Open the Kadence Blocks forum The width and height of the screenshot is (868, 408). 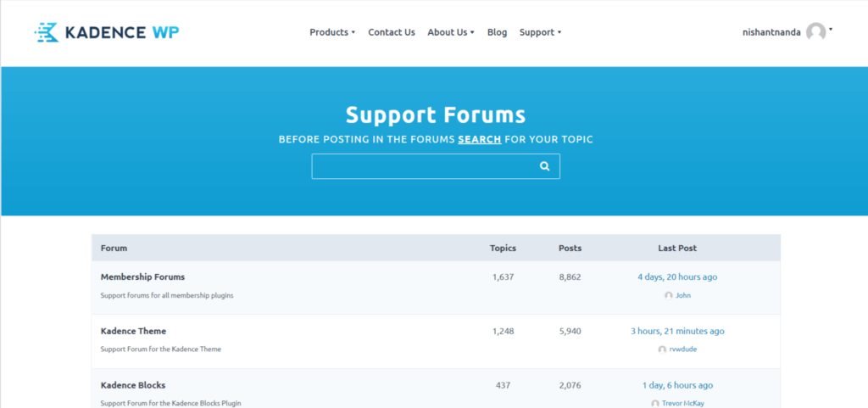click(133, 385)
